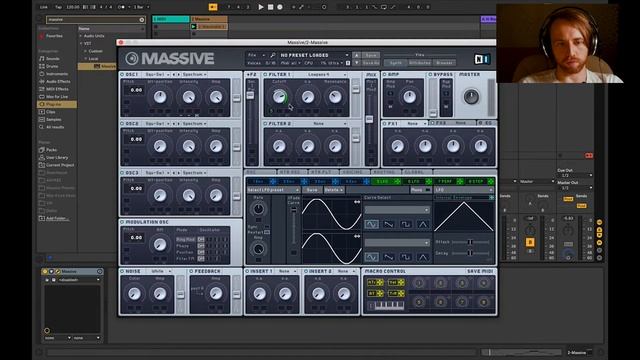Open the OSC center page tab
The width and height of the screenshot is (640, 360).
click(x=260, y=172)
